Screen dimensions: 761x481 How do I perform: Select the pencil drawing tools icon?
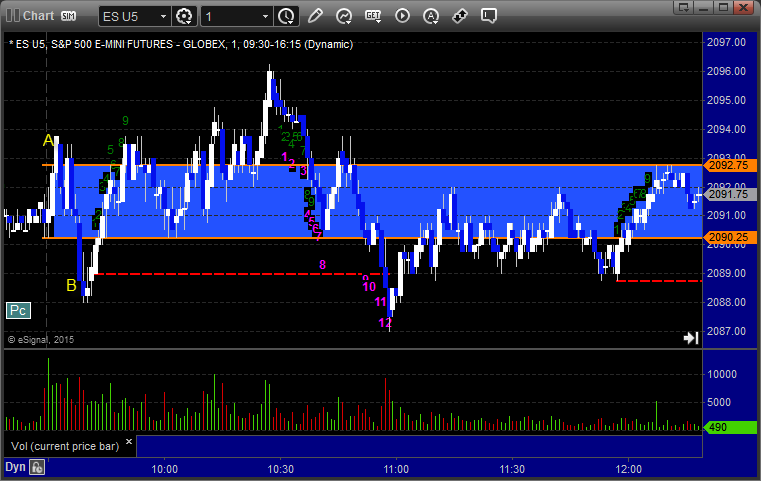tap(315, 16)
